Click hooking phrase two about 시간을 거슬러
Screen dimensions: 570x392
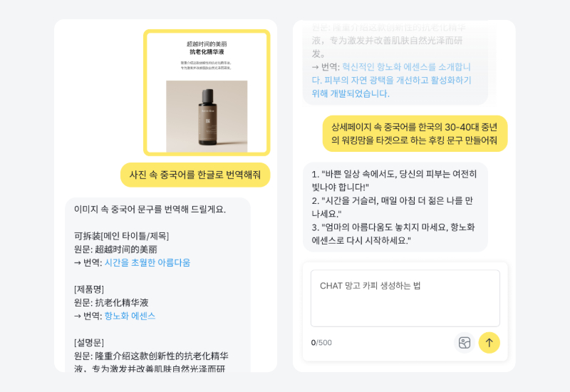[x=393, y=207]
